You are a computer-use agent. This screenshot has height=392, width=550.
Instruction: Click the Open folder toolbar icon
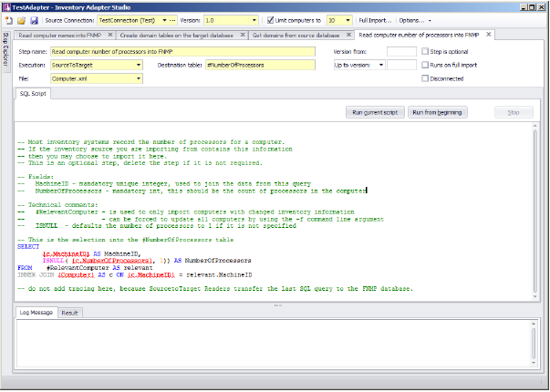pos(21,19)
